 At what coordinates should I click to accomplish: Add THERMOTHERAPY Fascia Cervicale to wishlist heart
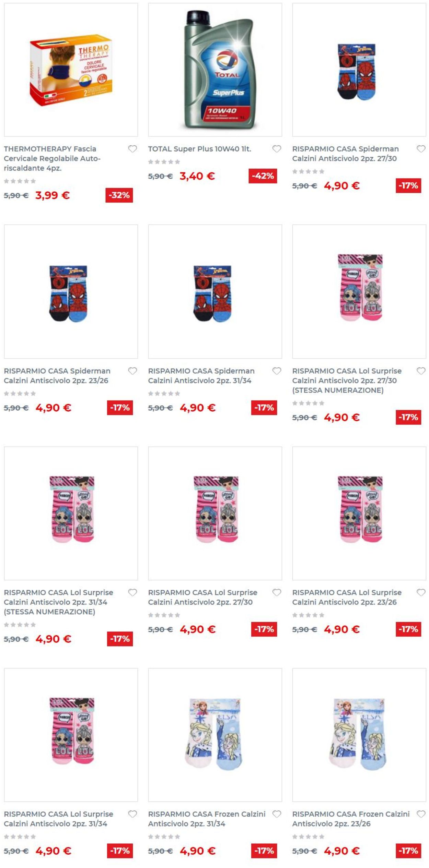point(132,149)
